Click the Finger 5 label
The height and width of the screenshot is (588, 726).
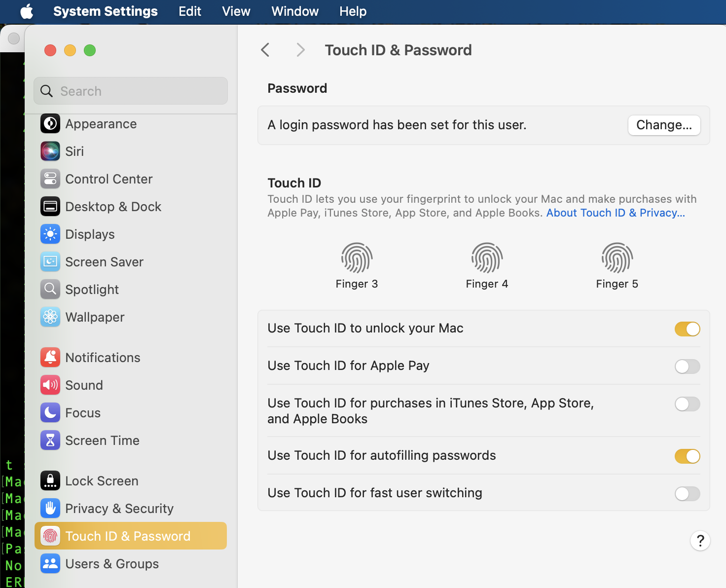pyautogui.click(x=617, y=284)
